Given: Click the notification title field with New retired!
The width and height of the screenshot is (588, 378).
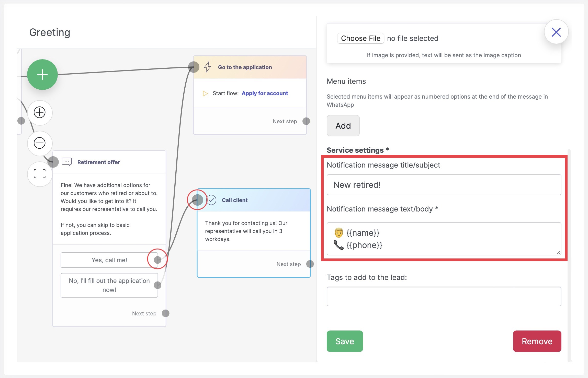Looking at the screenshot, I should (444, 185).
